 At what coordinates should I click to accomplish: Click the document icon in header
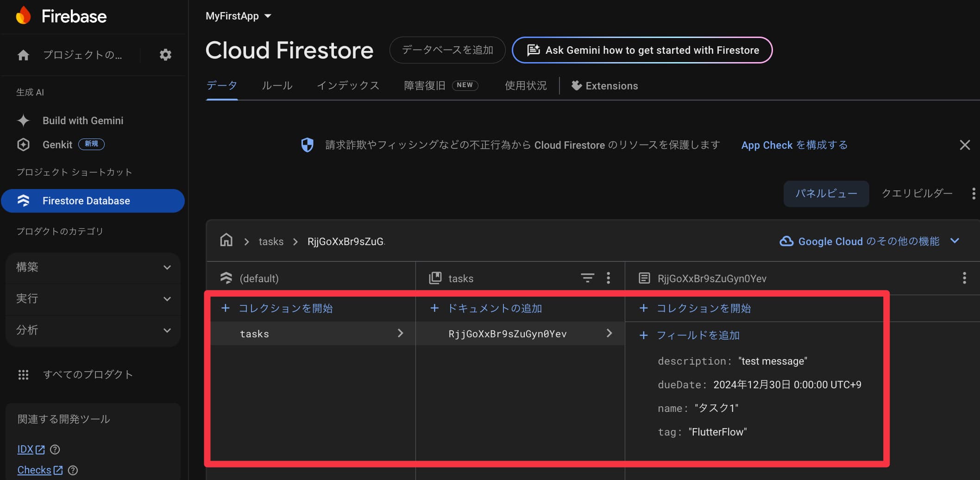tap(644, 278)
